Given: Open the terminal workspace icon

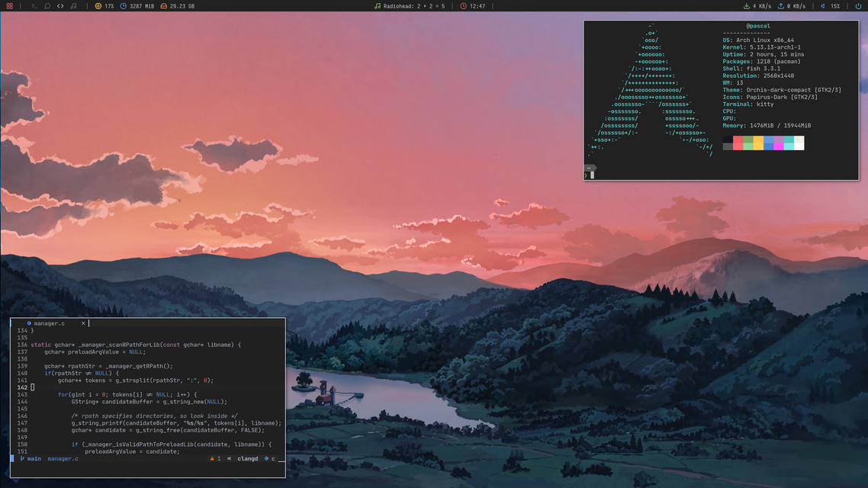Looking at the screenshot, I should [34, 6].
